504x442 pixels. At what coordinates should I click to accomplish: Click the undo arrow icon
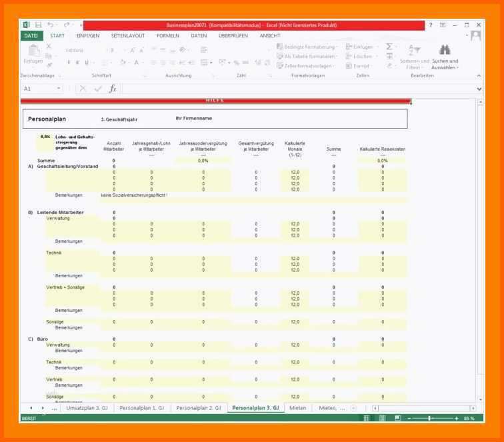point(51,25)
